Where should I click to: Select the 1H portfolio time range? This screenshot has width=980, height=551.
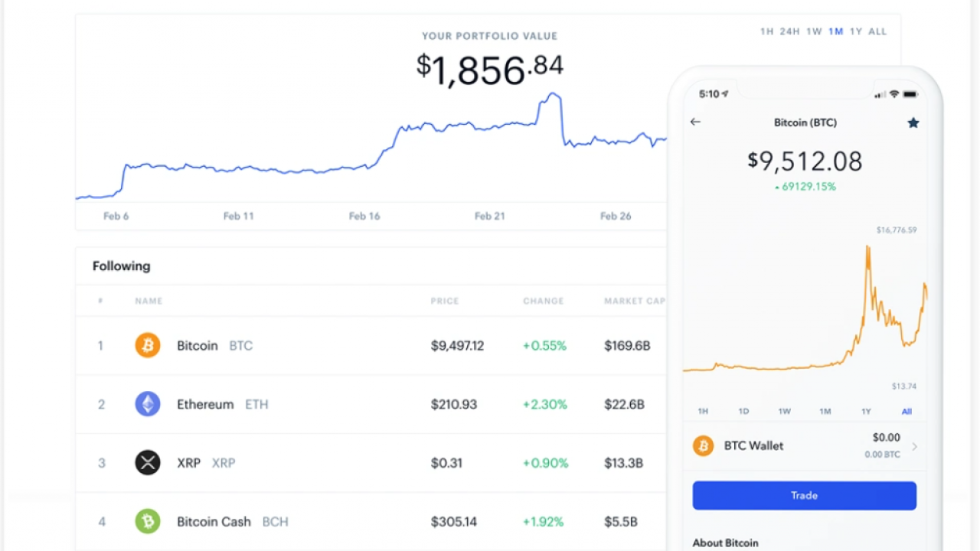766,31
